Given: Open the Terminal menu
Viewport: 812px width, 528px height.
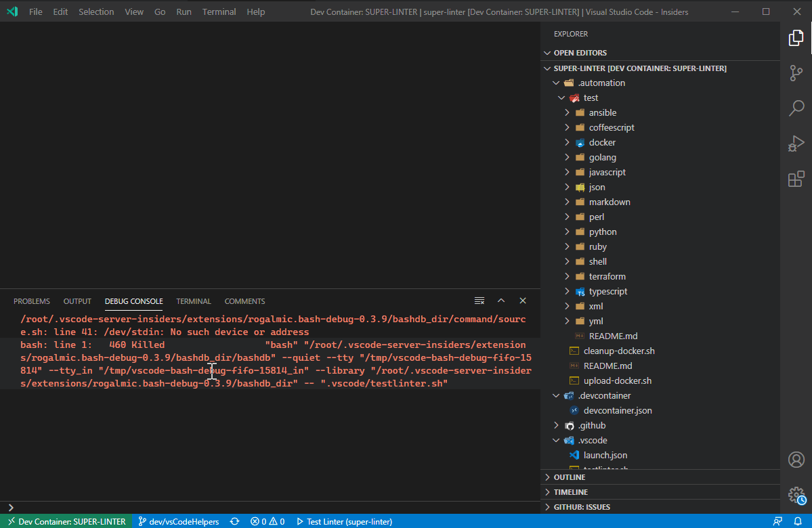Looking at the screenshot, I should click(219, 12).
